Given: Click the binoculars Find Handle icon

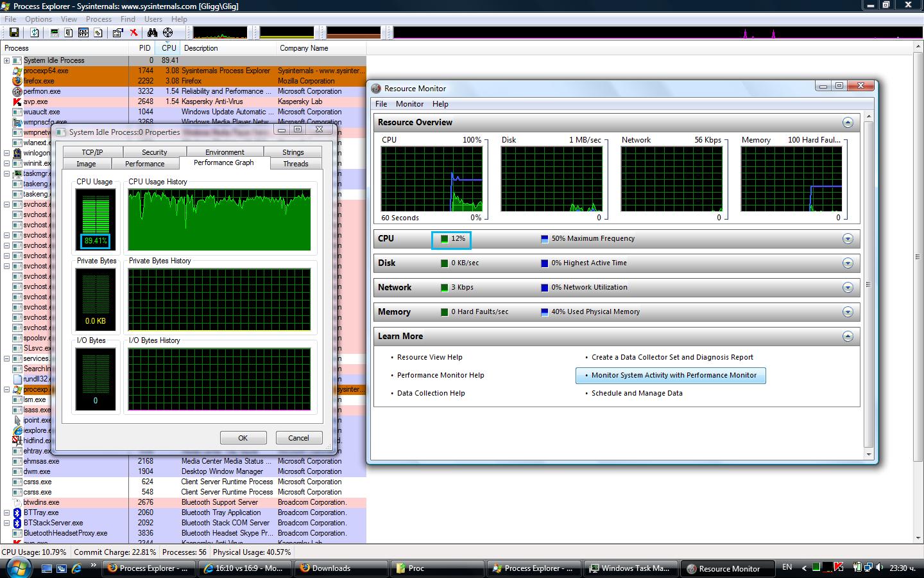Looking at the screenshot, I should click(153, 32).
